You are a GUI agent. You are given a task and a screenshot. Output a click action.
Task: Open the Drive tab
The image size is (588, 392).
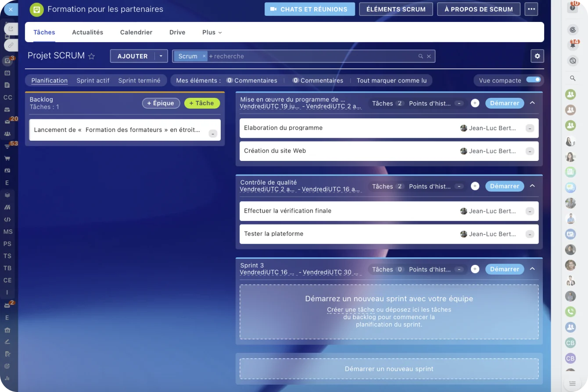point(177,32)
